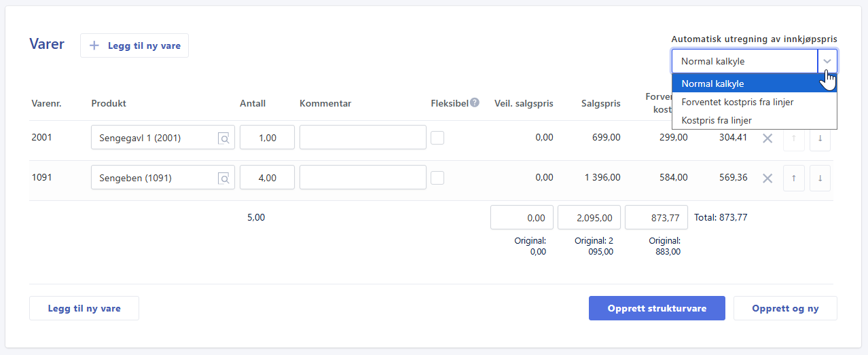Click the Fleksibel help question mark icon
This screenshot has height=355, width=868.
coord(475,102)
